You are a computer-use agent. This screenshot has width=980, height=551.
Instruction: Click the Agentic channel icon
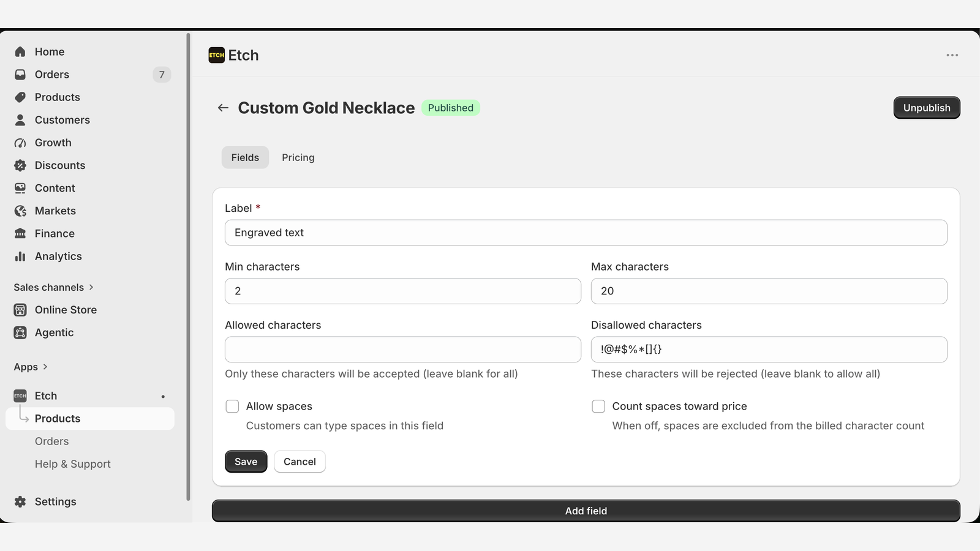(x=20, y=332)
